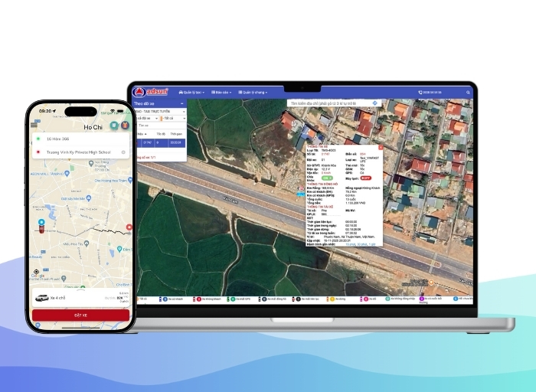536x392 pixels.
Task: Open the hamburger menu in the phone app
Action: pyautogui.click(x=34, y=126)
